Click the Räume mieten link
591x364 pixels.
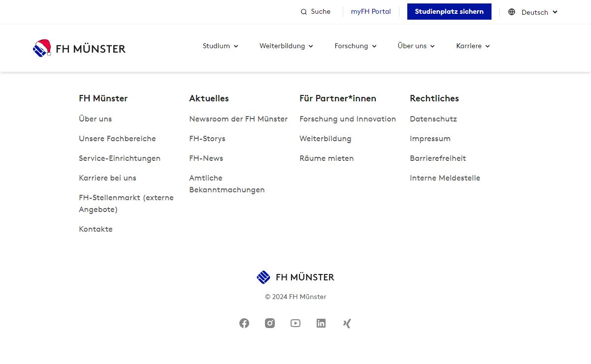327,158
